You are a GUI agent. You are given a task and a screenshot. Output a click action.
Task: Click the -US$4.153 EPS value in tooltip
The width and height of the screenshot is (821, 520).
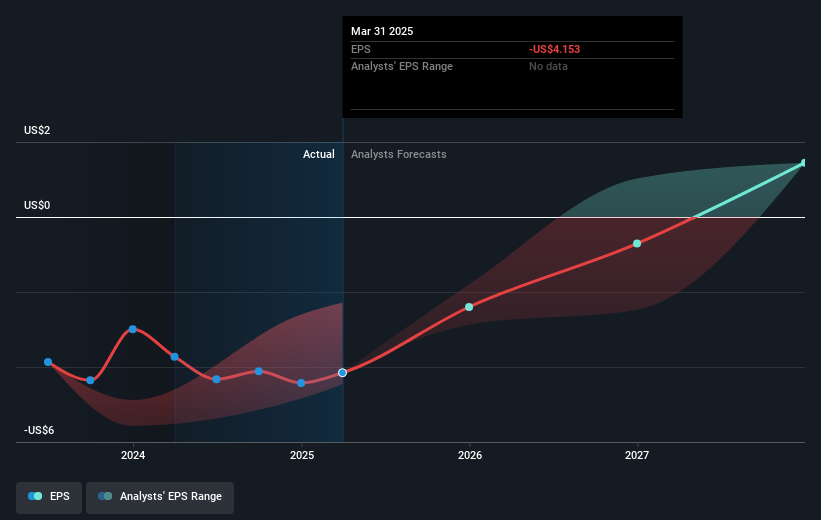tap(554, 49)
